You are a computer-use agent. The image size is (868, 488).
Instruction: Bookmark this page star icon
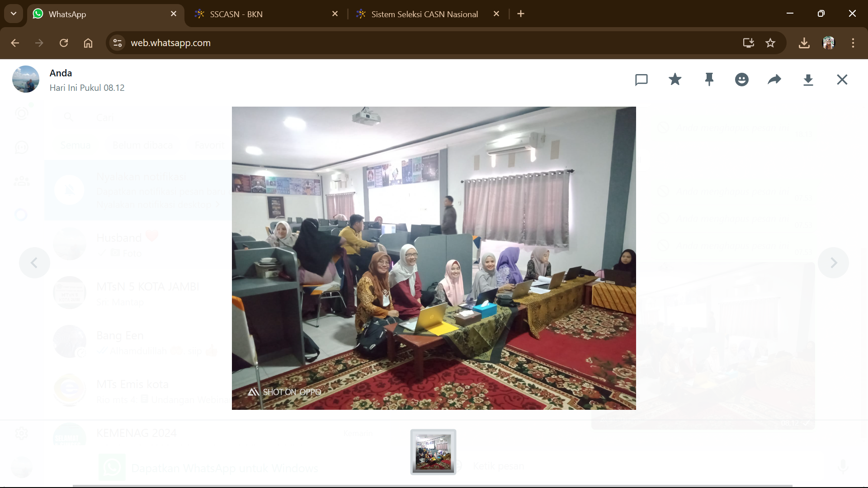click(770, 43)
